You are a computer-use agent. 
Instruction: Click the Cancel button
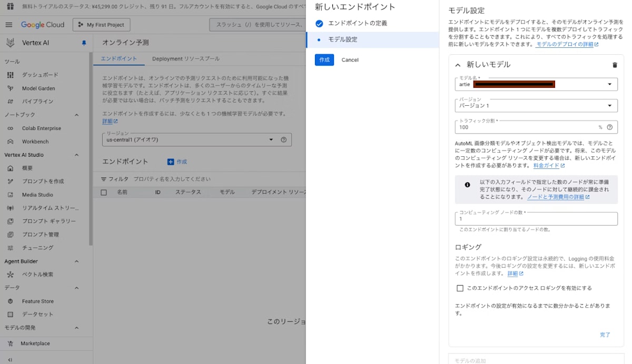pyautogui.click(x=350, y=60)
